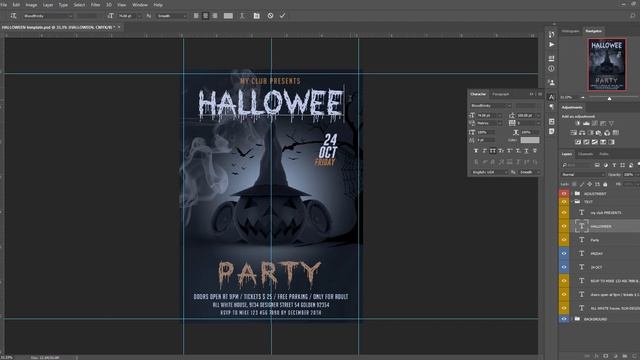Click text color swatch in options bar
This screenshot has width=640, height=360.
pos(228,16)
